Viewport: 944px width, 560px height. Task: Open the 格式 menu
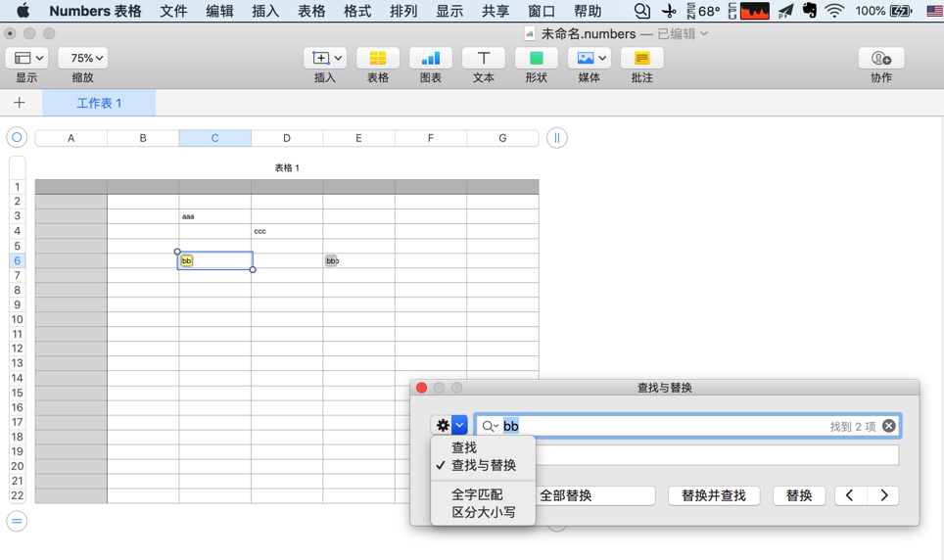357,11
